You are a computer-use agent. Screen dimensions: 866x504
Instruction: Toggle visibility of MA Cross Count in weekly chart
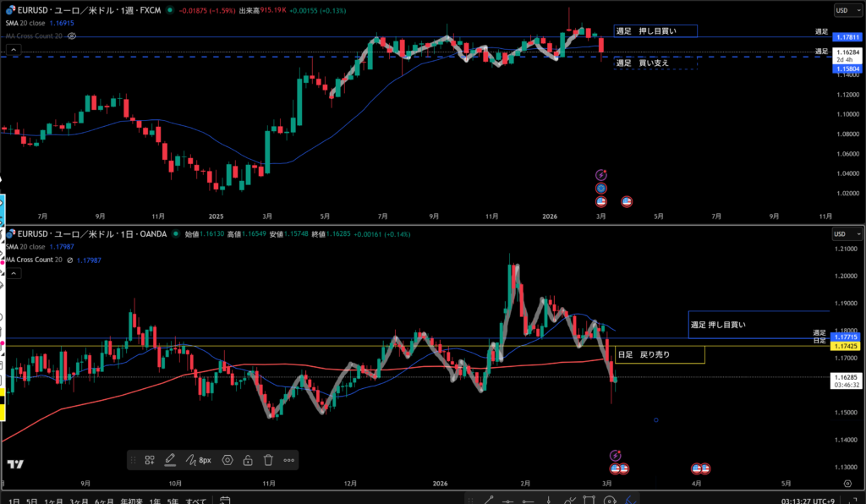(x=72, y=36)
